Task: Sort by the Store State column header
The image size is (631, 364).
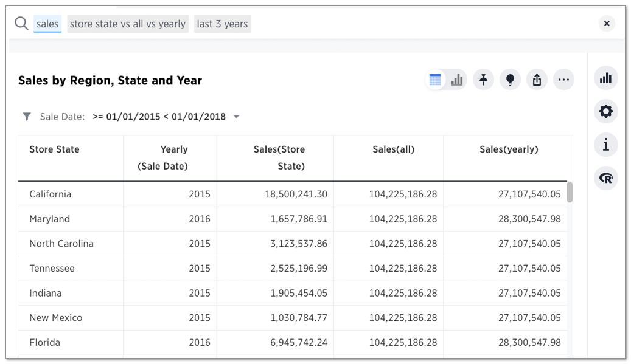Action: pos(54,149)
